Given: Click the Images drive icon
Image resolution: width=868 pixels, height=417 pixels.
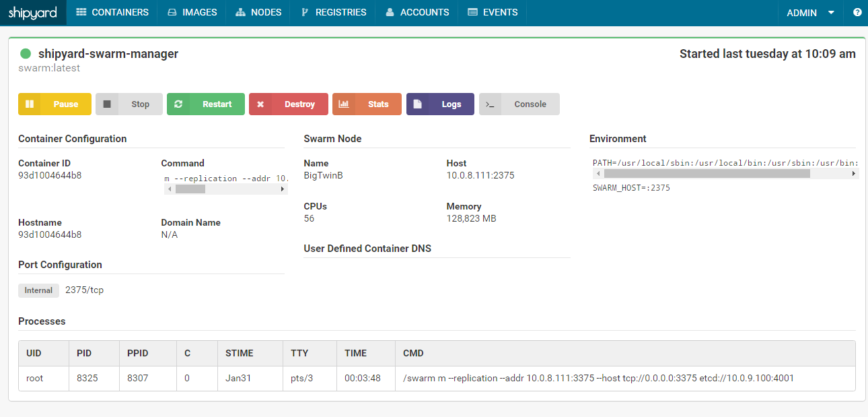Looking at the screenshot, I should coord(172,12).
